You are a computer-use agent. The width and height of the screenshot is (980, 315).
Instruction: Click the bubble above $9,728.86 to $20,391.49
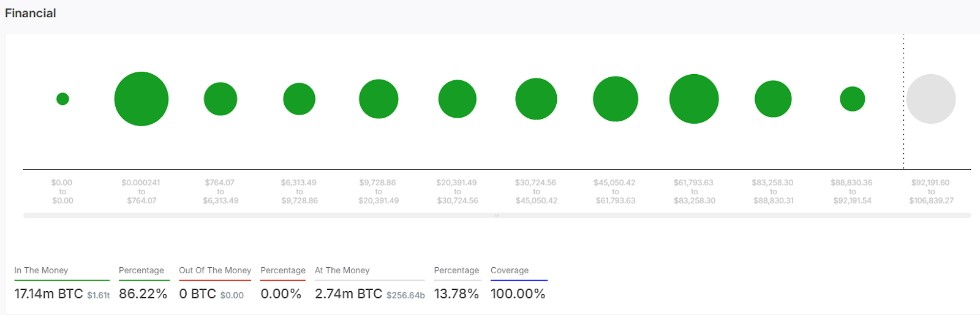pyautogui.click(x=379, y=99)
